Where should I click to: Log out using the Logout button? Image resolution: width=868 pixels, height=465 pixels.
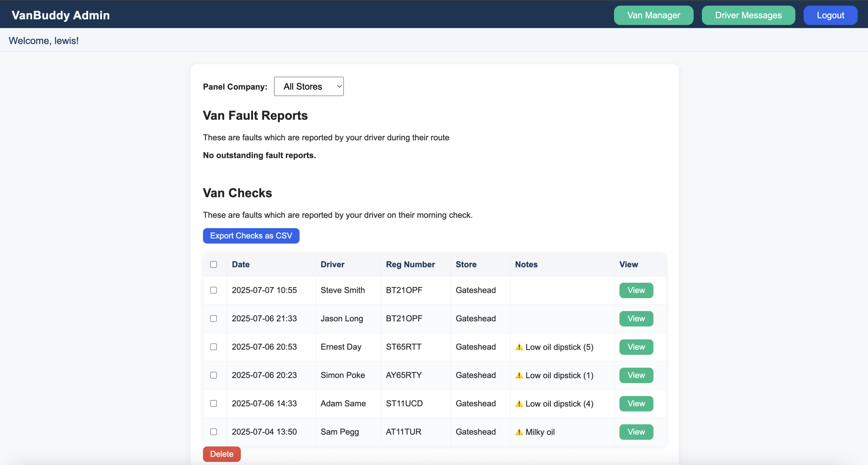830,15
